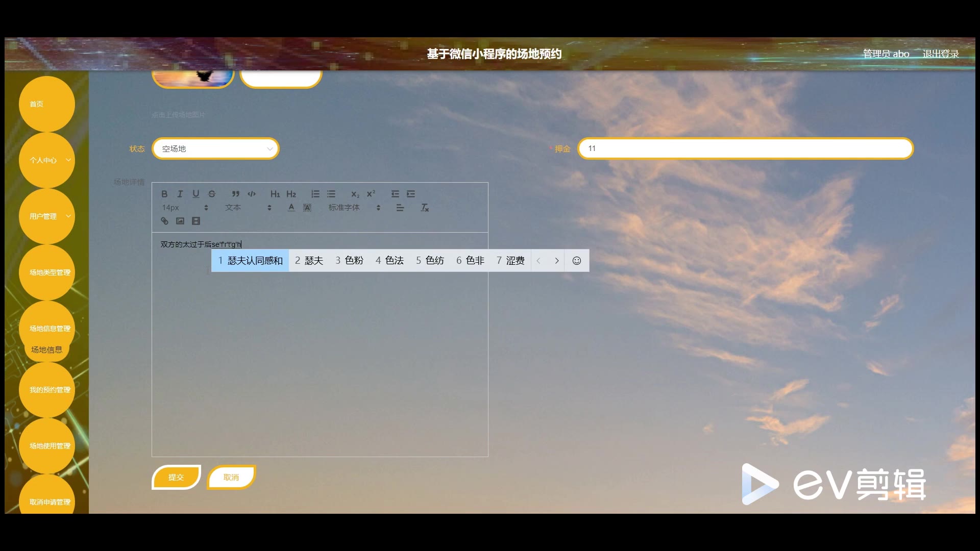Viewport: 980px width, 551px height.
Task: Increase text indent
Action: click(411, 194)
